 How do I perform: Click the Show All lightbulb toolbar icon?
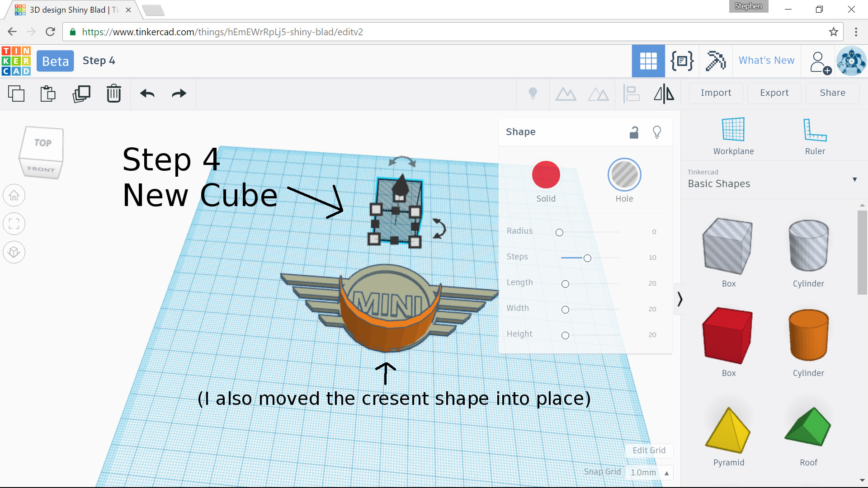(533, 94)
